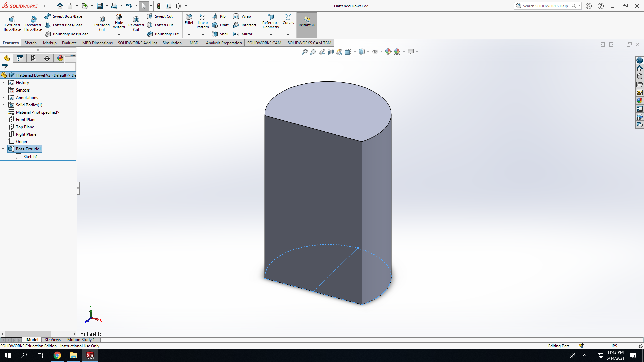Open the Design Library task pane icon
This screenshot has width=644, height=362.
(x=640, y=76)
